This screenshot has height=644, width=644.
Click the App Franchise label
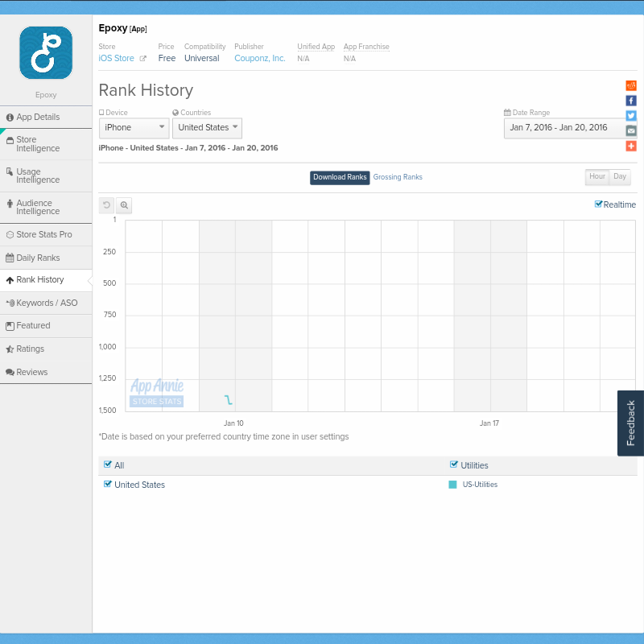366,47
